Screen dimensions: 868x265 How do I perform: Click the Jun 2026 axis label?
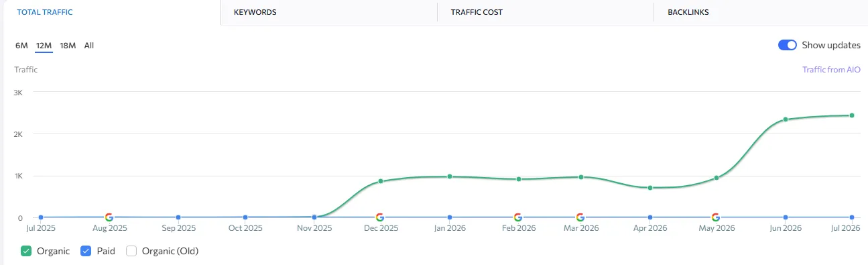[x=786, y=228]
